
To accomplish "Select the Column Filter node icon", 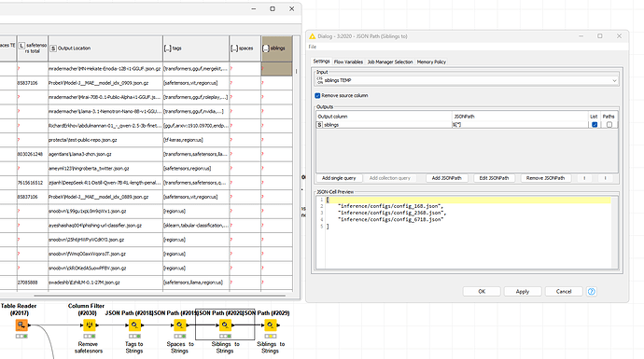I will pos(89,325).
